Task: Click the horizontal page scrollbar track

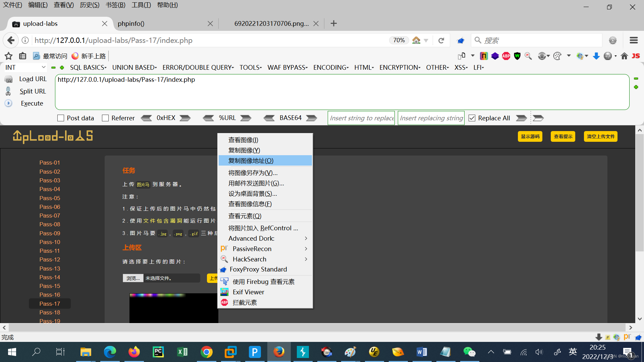Action: point(317,327)
